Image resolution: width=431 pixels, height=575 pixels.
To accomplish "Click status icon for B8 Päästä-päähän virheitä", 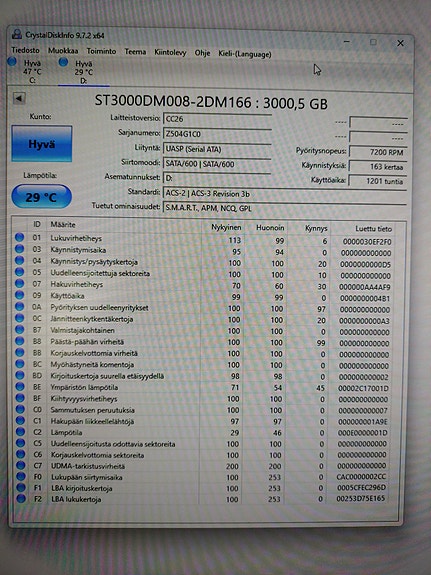I will [19, 341].
